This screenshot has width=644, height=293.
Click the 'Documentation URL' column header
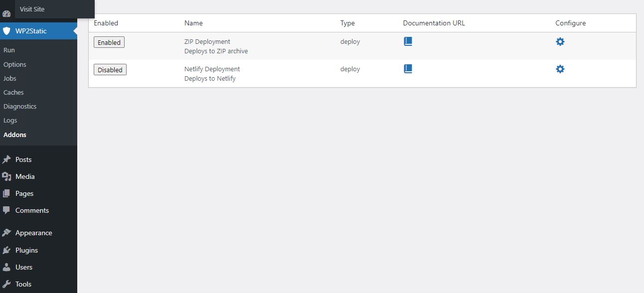pos(434,23)
